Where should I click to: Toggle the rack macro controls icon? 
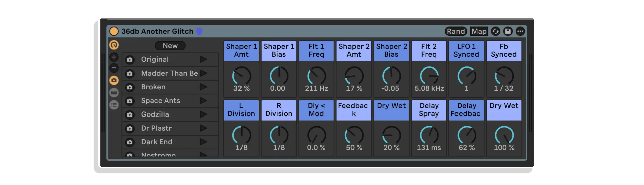coord(114,45)
